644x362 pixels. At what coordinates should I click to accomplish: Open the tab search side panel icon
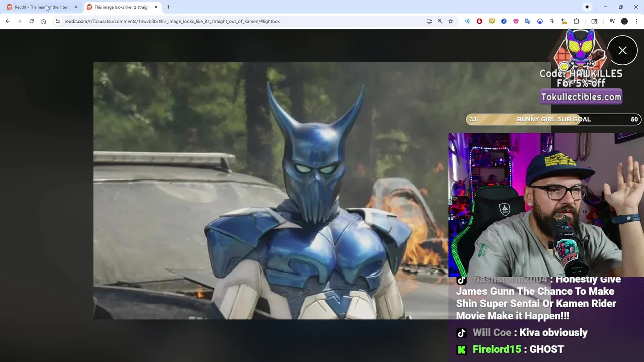594,21
